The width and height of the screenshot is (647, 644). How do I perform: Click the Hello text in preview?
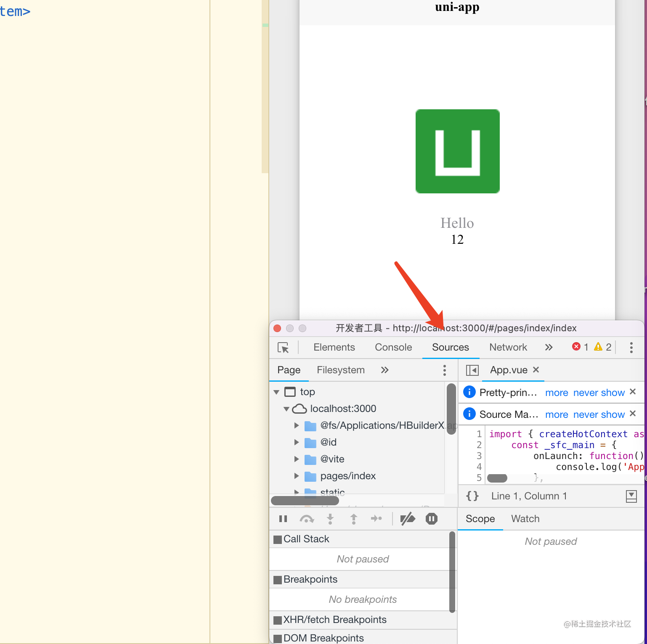coord(457,223)
